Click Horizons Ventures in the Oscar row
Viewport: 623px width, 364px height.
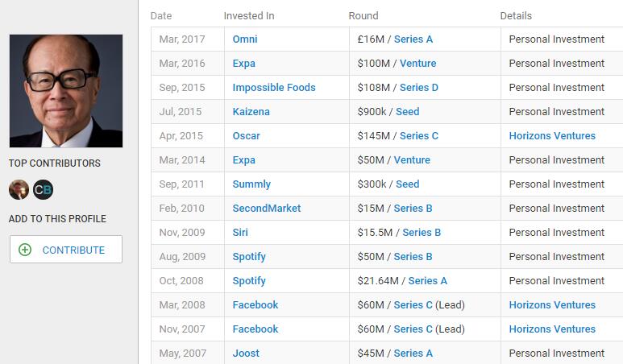click(x=552, y=136)
